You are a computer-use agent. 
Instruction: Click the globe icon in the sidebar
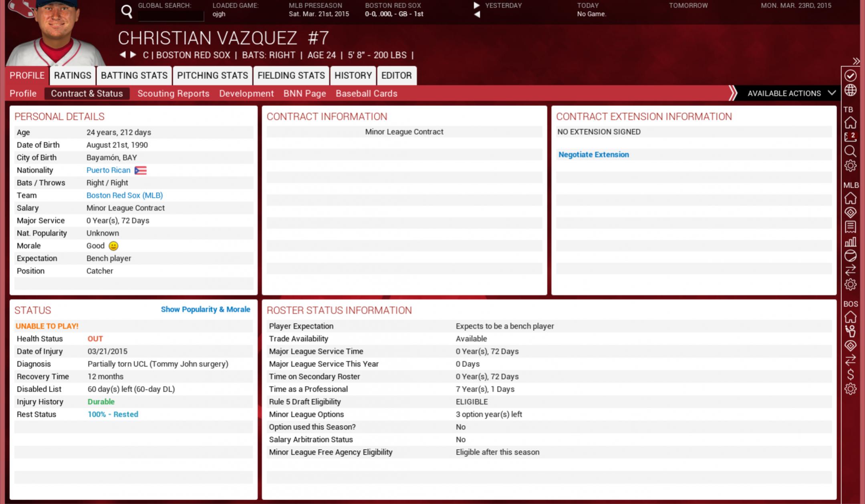[850, 90]
